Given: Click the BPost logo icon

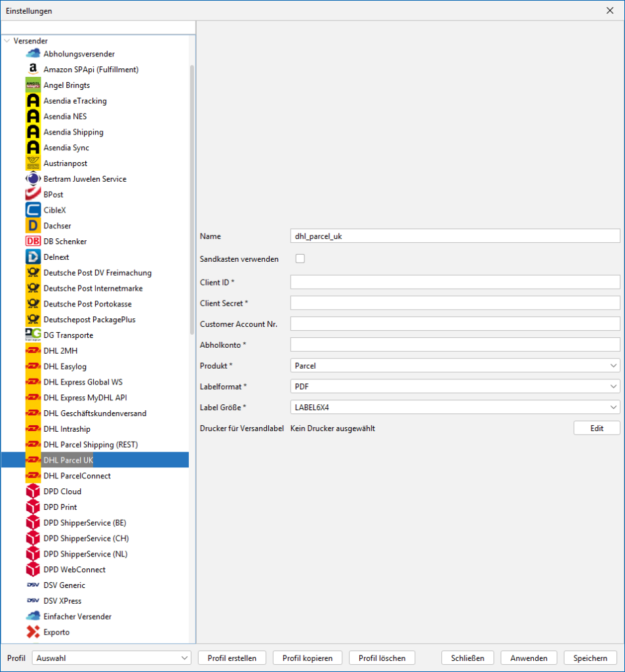Looking at the screenshot, I should coord(33,195).
